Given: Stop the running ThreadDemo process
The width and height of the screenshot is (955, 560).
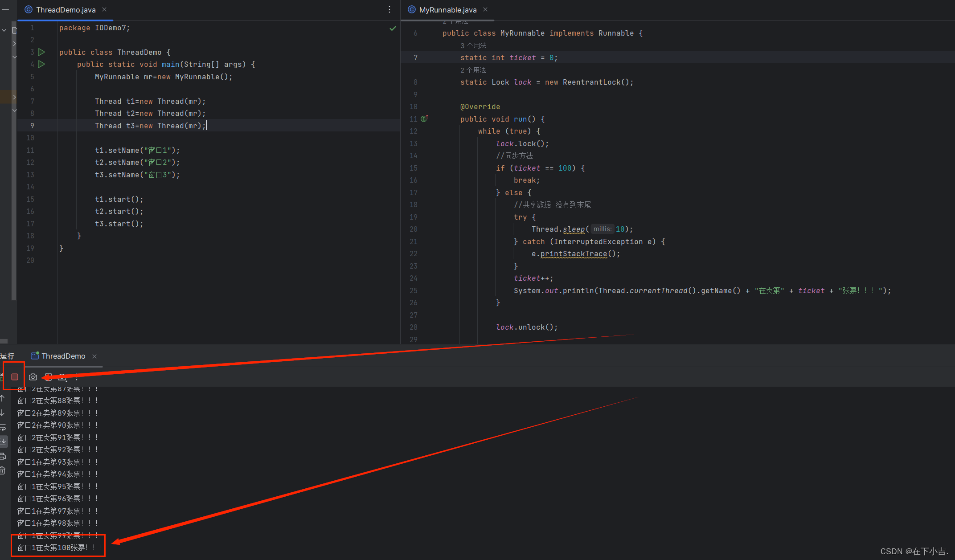Looking at the screenshot, I should 15,377.
